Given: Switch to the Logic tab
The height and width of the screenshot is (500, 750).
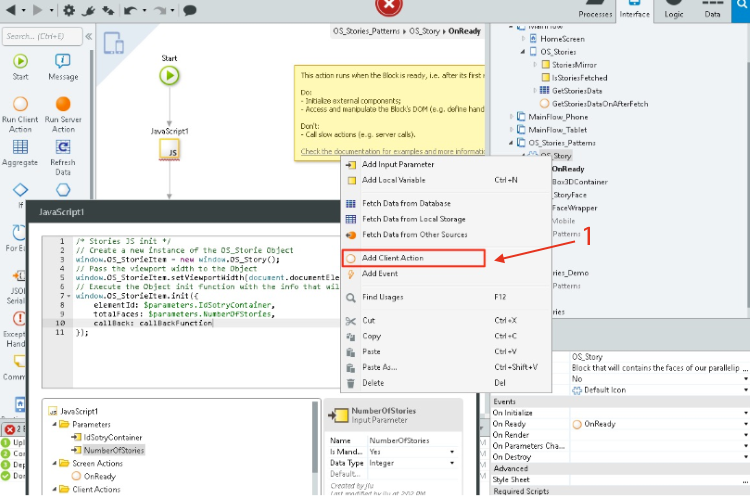Looking at the screenshot, I should (675, 11).
